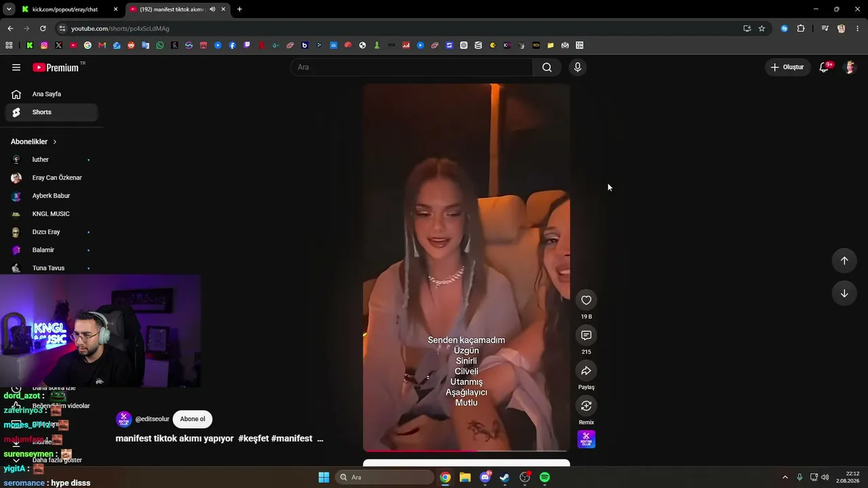This screenshot has width=868, height=488.
Task: Open Chrome media controls icon
Action: pyautogui.click(x=825, y=28)
